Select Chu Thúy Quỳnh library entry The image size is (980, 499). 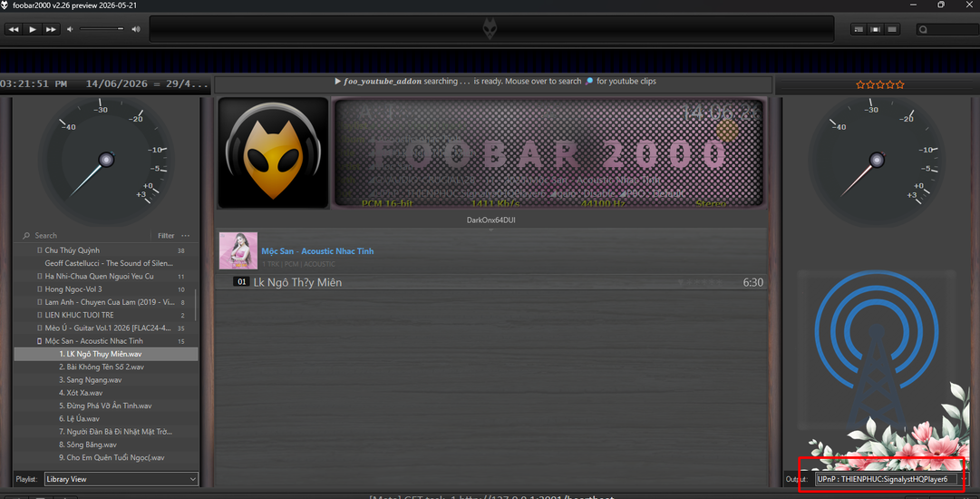pos(72,250)
